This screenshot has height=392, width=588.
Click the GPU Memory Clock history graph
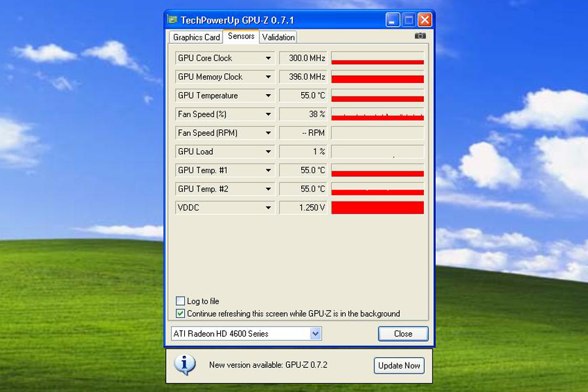coord(378,77)
